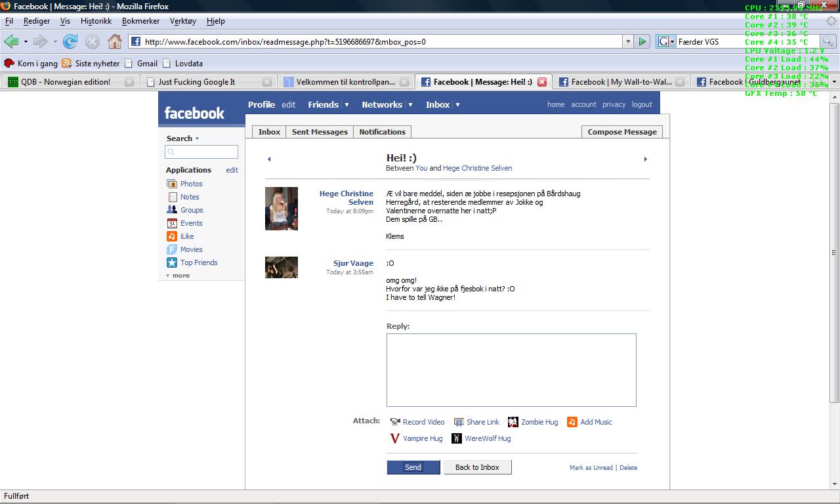Open the Rediger menu
This screenshot has height=504, width=840.
37,21
